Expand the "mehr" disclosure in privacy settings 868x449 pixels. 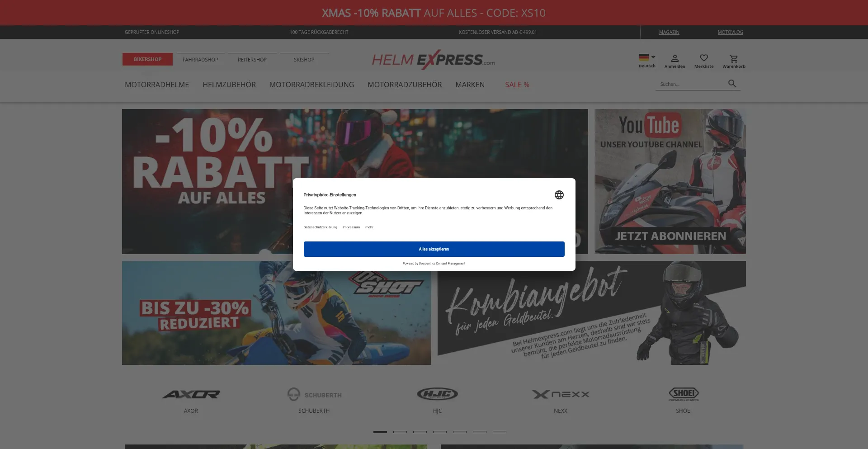tap(369, 227)
